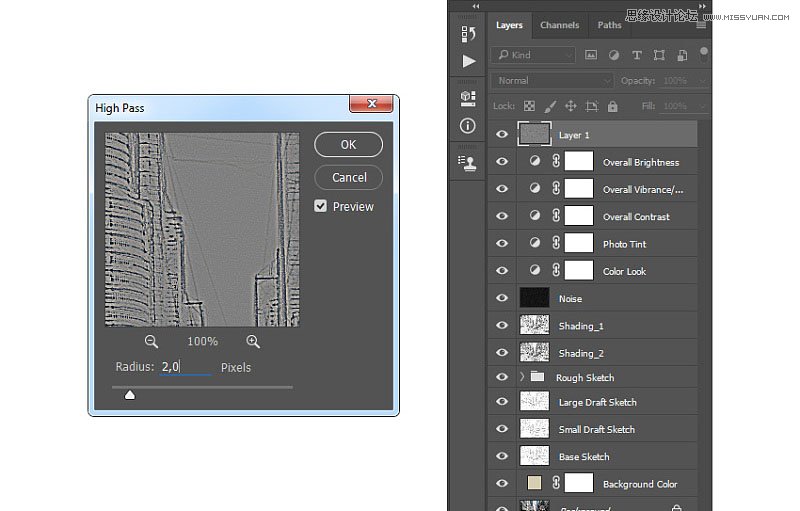
Task: Click Overall Vibrance link chain icon
Action: pyautogui.click(x=556, y=188)
